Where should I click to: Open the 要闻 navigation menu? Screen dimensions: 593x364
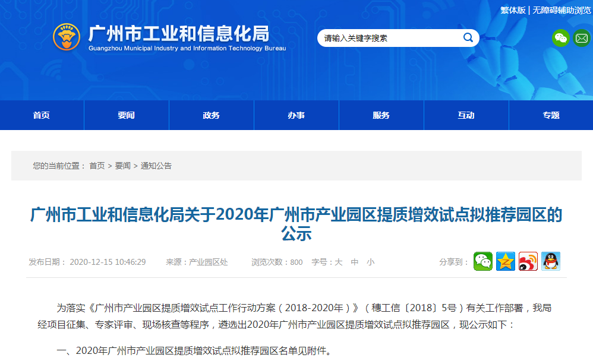[x=127, y=115]
